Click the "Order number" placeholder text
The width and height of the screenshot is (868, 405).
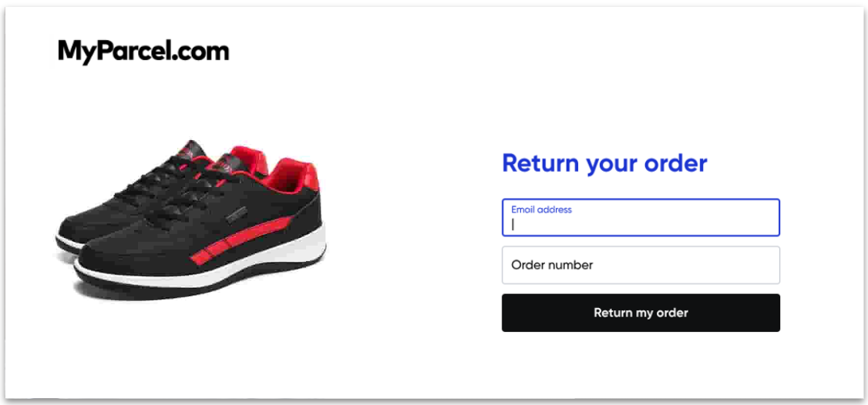552,265
